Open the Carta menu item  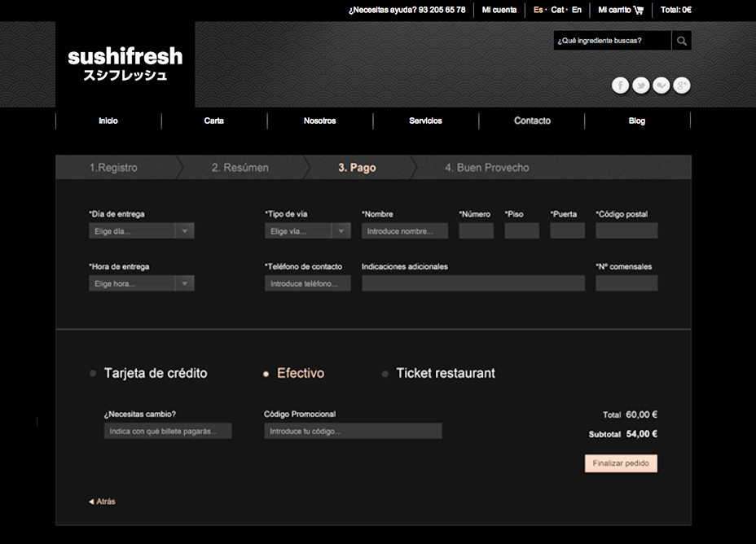coord(214,121)
